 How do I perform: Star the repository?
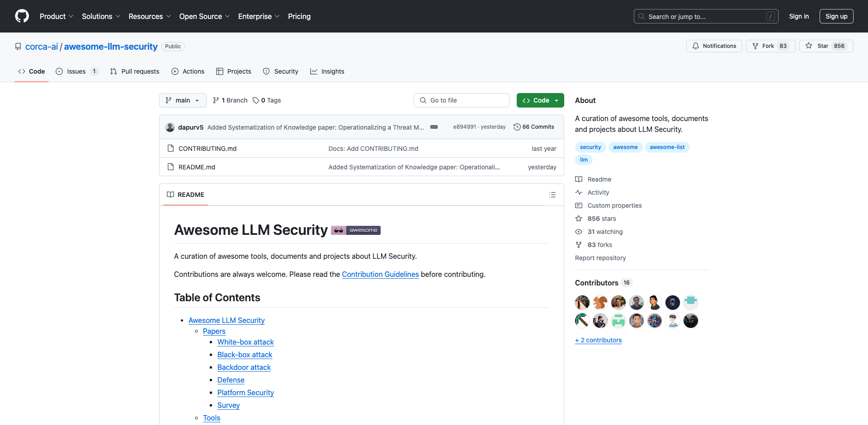tap(826, 46)
